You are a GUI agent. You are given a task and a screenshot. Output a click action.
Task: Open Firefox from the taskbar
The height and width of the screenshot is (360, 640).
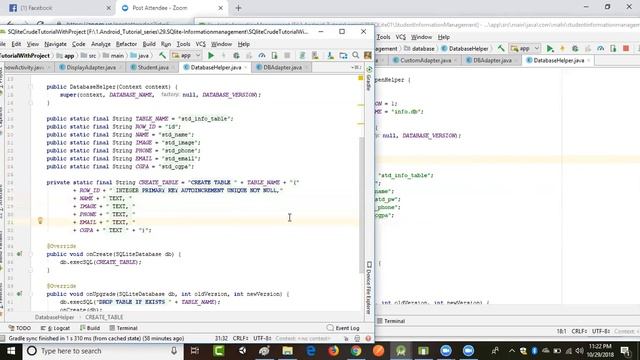click(x=333, y=351)
